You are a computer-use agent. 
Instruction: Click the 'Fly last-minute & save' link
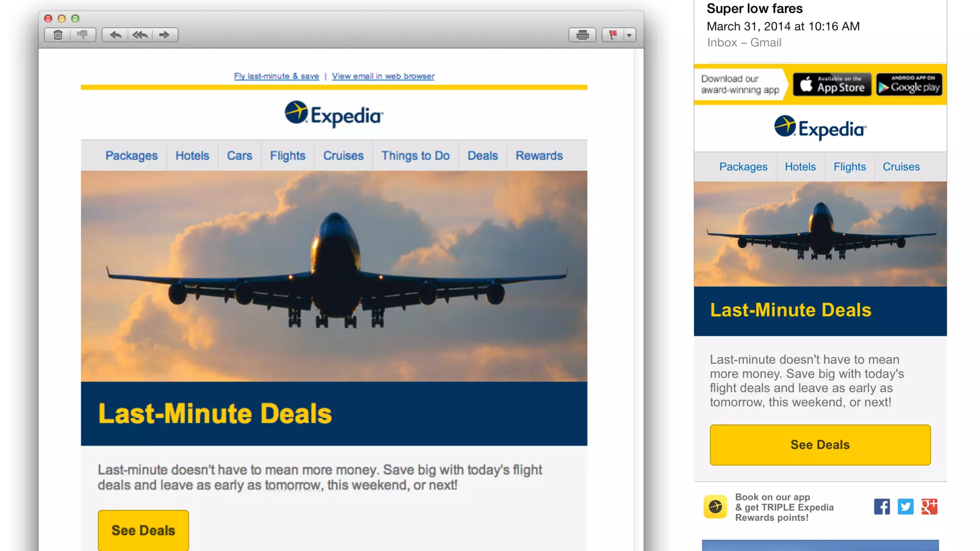[277, 76]
